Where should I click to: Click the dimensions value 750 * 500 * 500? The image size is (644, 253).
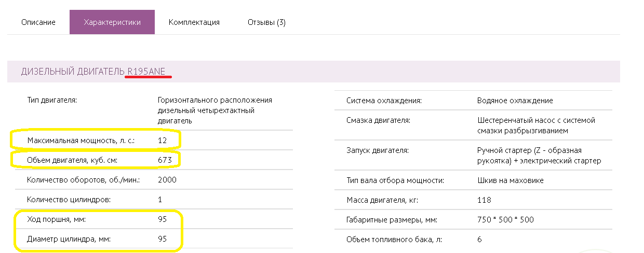[505, 220]
